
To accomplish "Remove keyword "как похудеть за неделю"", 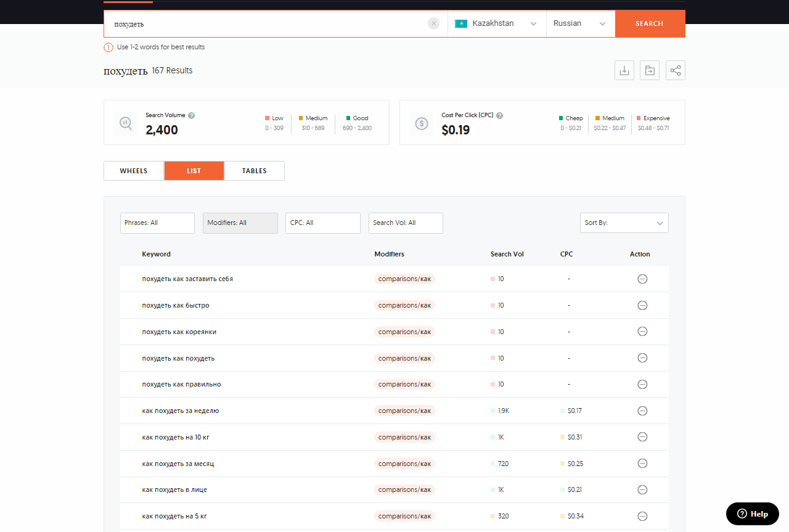I will [x=642, y=411].
